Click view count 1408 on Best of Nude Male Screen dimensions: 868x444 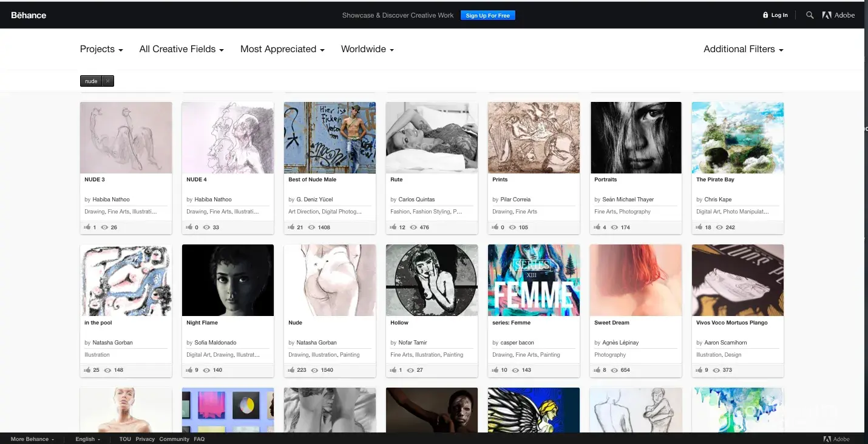(x=324, y=227)
